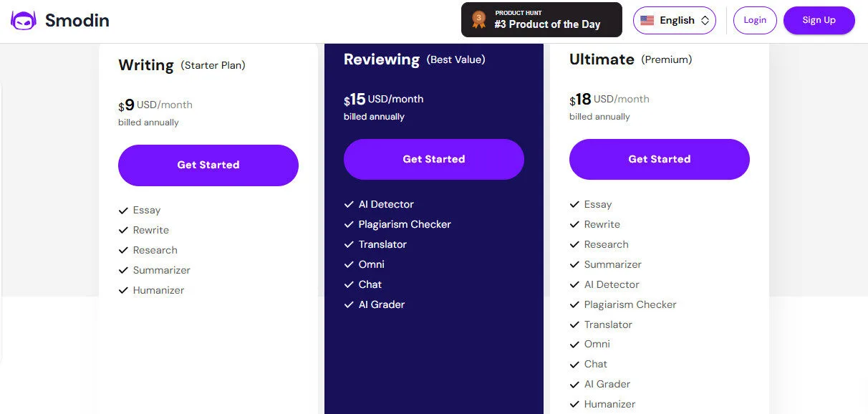Click the checkmark beside AI Grader in Reviewing
The width and height of the screenshot is (868, 414).
[x=349, y=304]
